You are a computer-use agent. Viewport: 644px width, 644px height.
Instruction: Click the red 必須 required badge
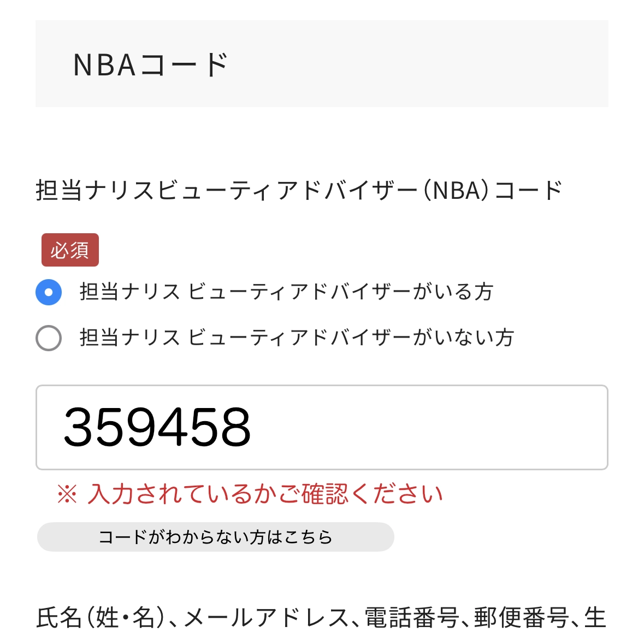pos(70,250)
